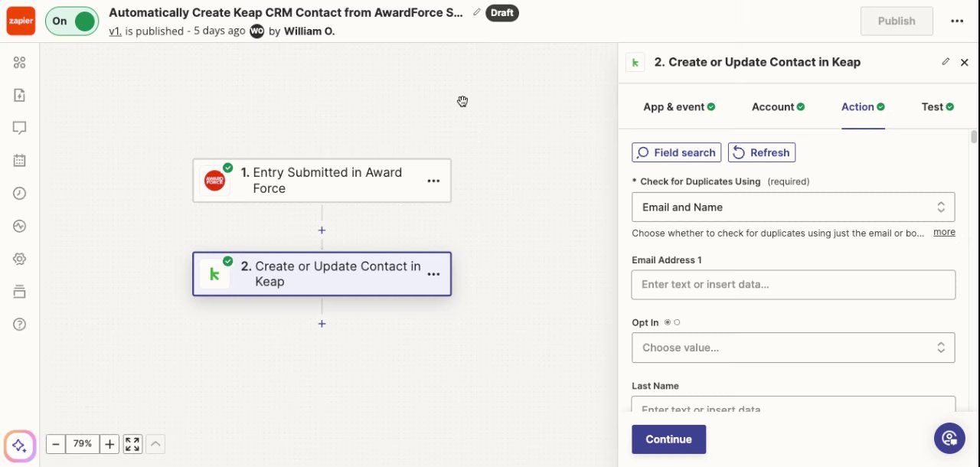Switch to the Test tab

click(x=937, y=107)
